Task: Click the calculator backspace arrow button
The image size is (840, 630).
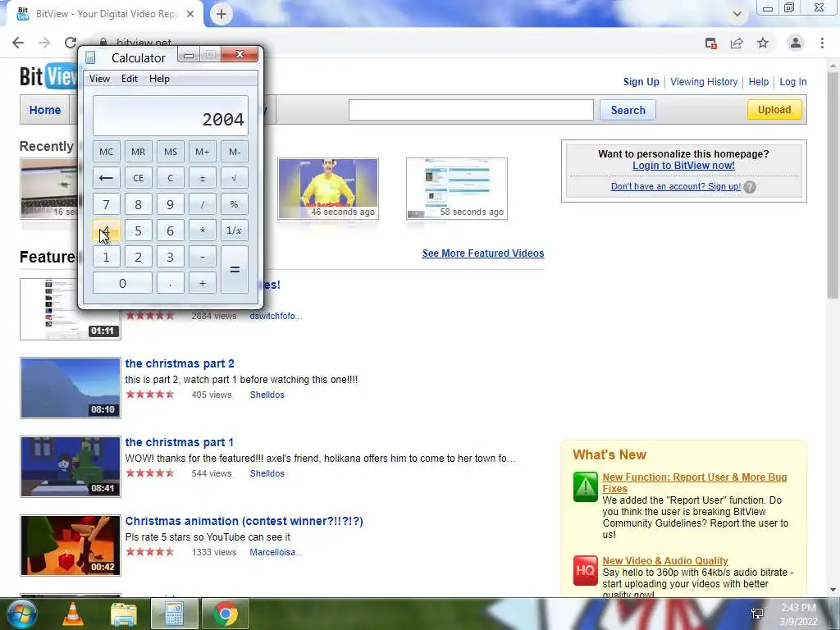Action: coord(106,178)
